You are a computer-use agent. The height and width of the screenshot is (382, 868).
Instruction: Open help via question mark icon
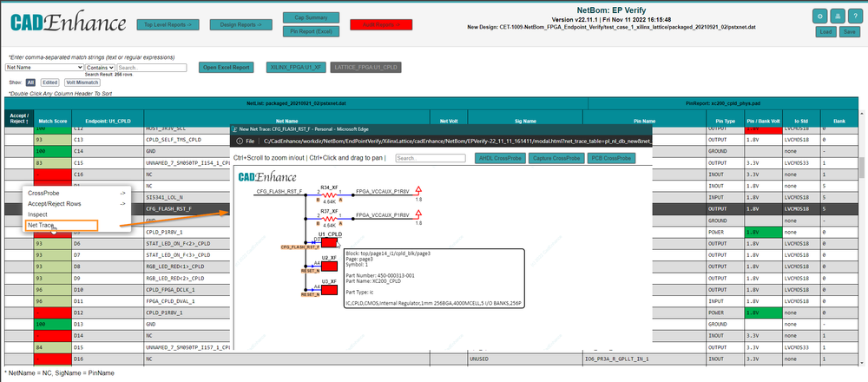pos(853,16)
